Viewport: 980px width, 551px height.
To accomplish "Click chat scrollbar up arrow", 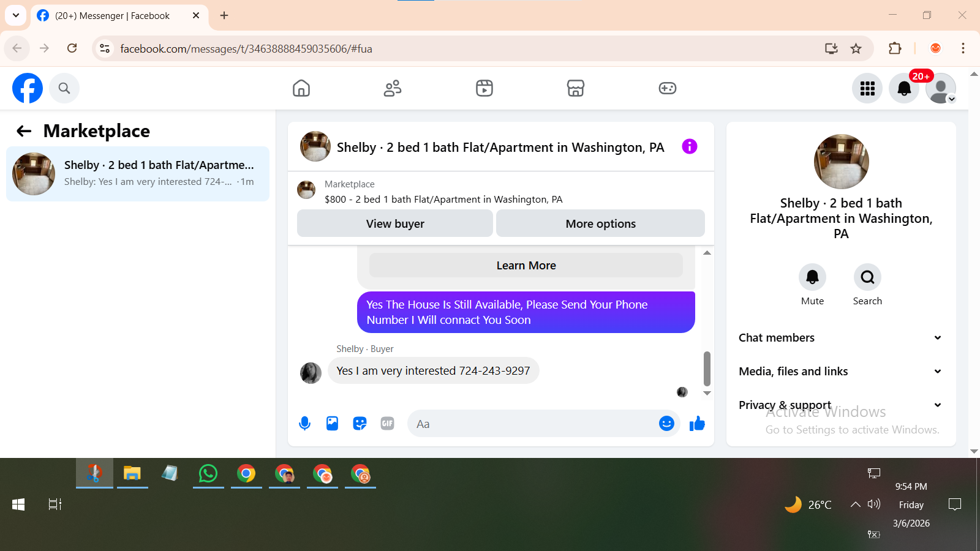I will tap(707, 253).
